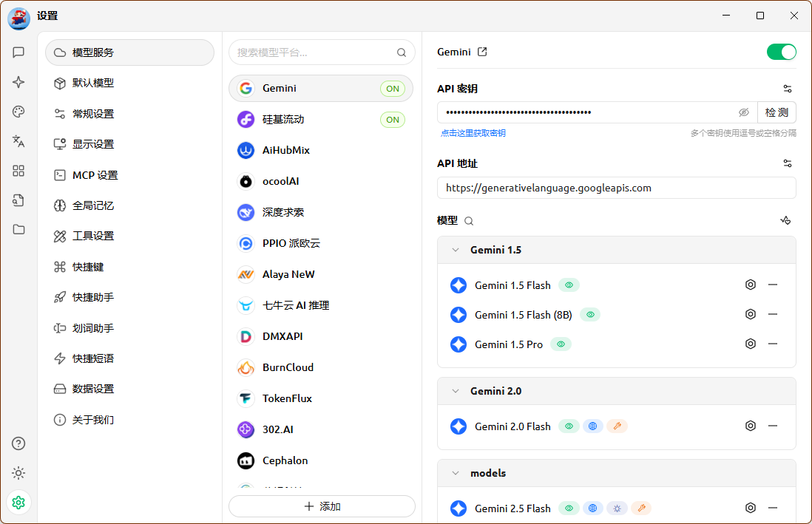Select the PPIO 派欧云 provider
The height and width of the screenshot is (524, 812).
point(321,243)
